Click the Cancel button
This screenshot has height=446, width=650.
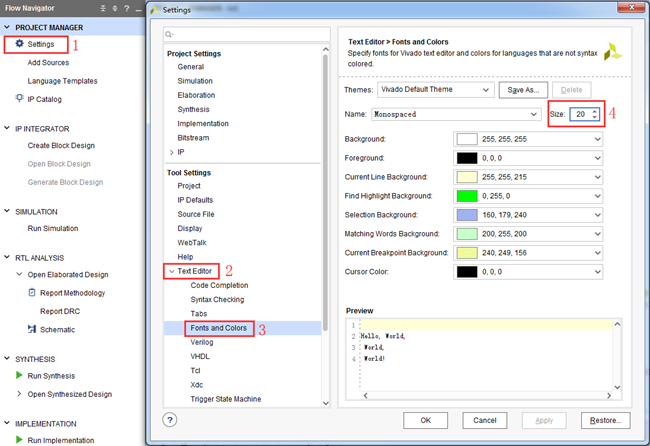(485, 420)
